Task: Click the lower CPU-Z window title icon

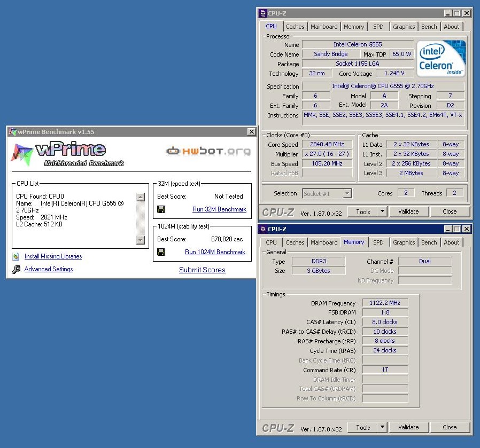Action: (262, 229)
